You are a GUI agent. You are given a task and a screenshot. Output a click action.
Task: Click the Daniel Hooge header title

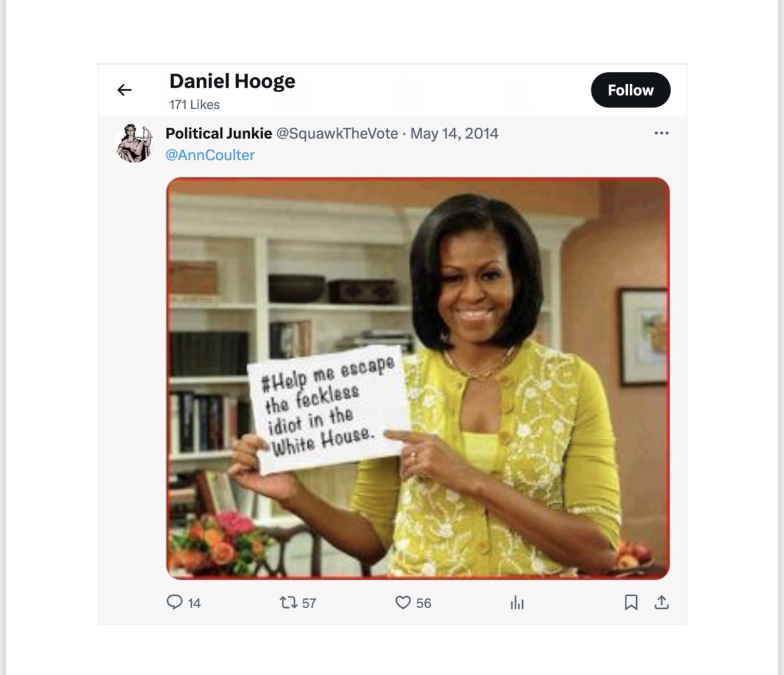point(232,81)
